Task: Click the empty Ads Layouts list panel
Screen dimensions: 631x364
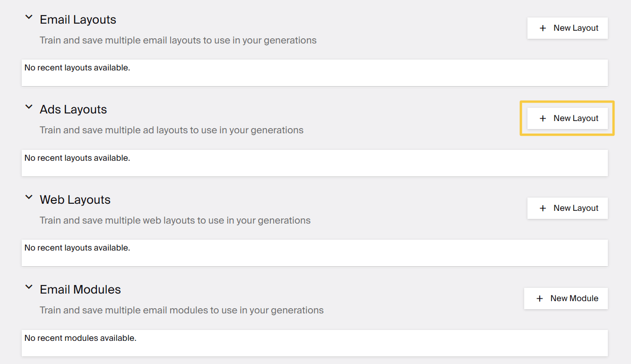Action: (x=315, y=163)
